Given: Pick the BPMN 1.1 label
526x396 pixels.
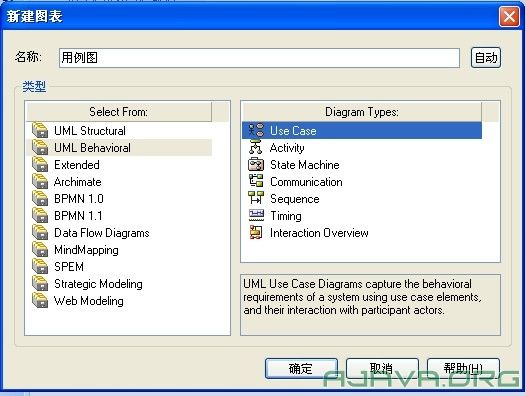Looking at the screenshot, I should (78, 216).
